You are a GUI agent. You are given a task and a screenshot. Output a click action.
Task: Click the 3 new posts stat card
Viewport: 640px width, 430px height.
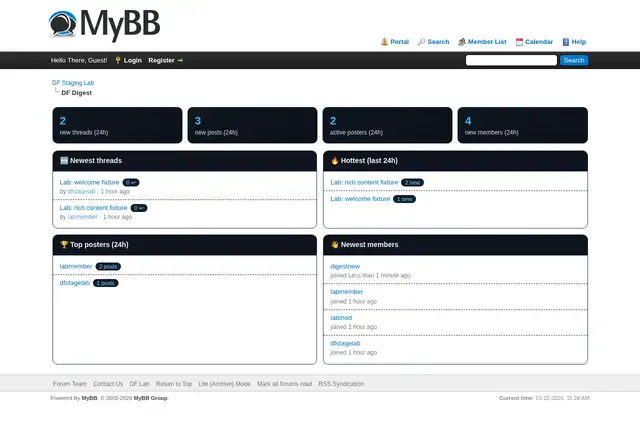(x=252, y=125)
